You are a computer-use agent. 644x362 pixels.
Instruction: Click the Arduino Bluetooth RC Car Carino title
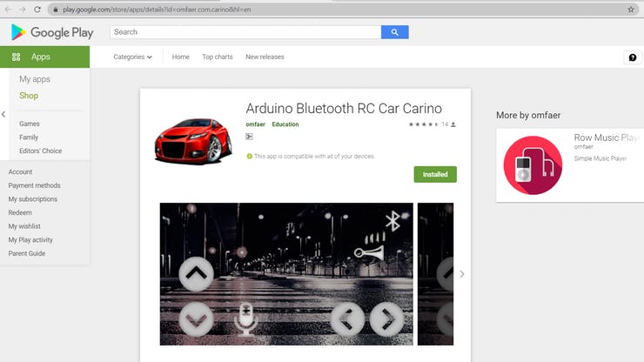tap(344, 109)
